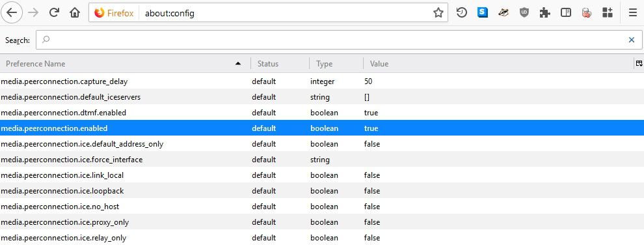Screen dimensions: 644x245
Task: Click false value of ice.proxy_only
Action: click(371, 222)
